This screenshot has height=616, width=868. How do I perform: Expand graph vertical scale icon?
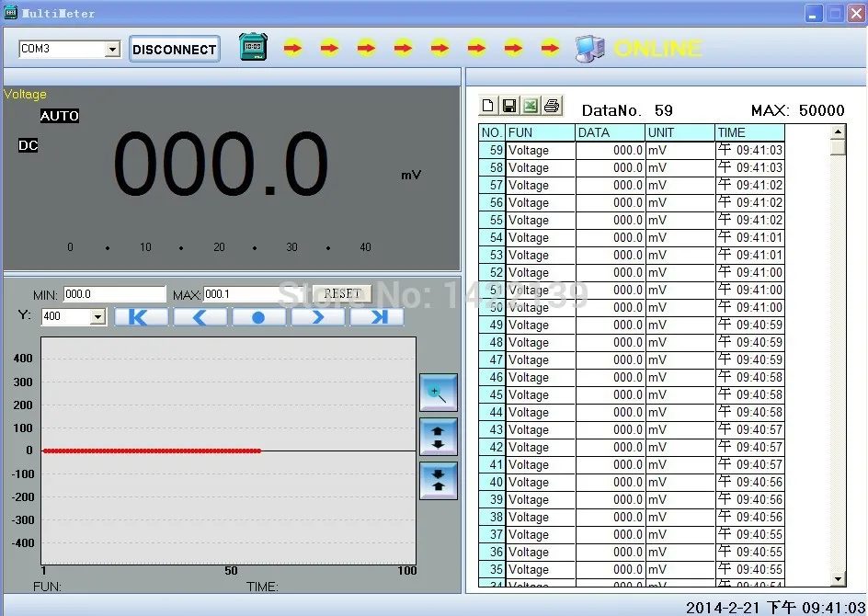(x=439, y=437)
